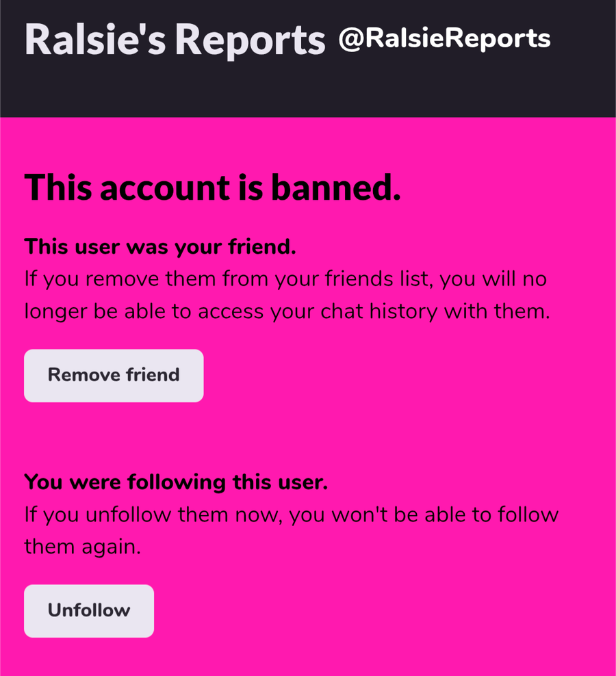The height and width of the screenshot is (676, 616).
Task: Click the "You were following this user." subheading
Action: click(176, 482)
